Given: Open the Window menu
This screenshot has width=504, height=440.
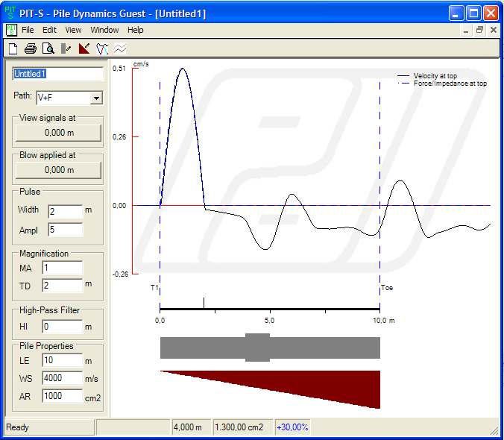Looking at the screenshot, I should tap(104, 30).
